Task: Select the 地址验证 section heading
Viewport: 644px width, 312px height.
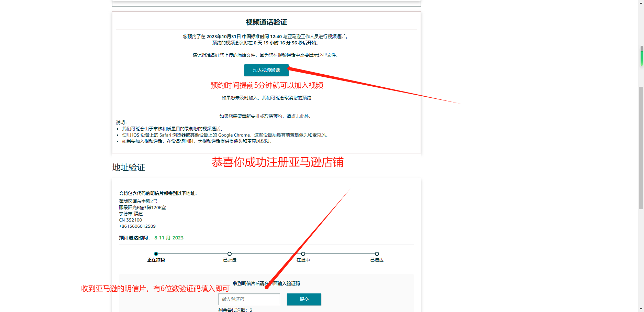Action: 129,168
